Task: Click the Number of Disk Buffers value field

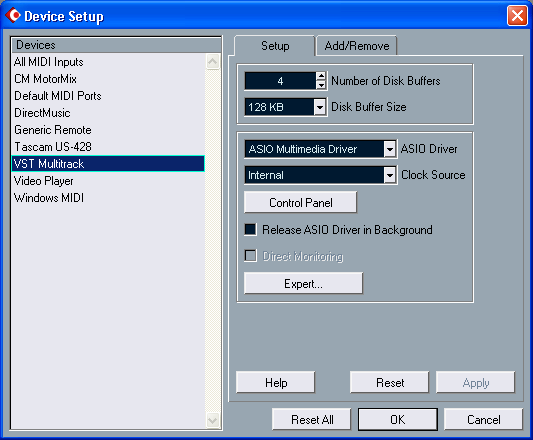Action: coord(280,81)
